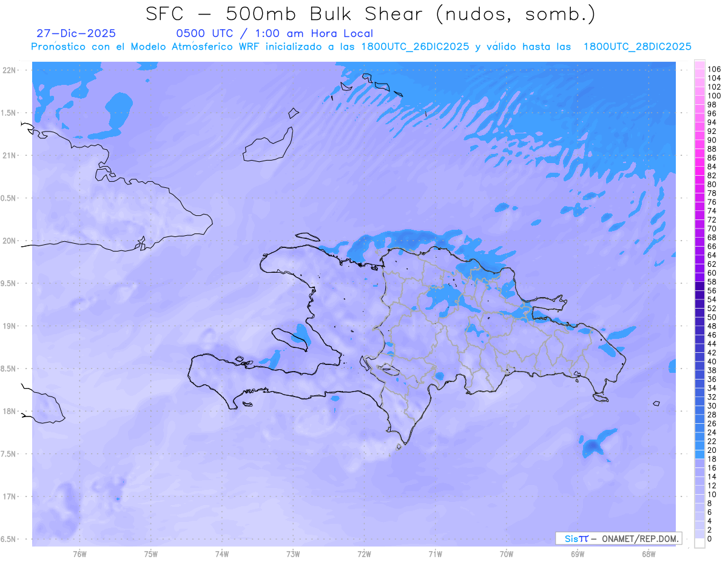
Task: Click the '9.5N' latitude label
Action: (9, 283)
